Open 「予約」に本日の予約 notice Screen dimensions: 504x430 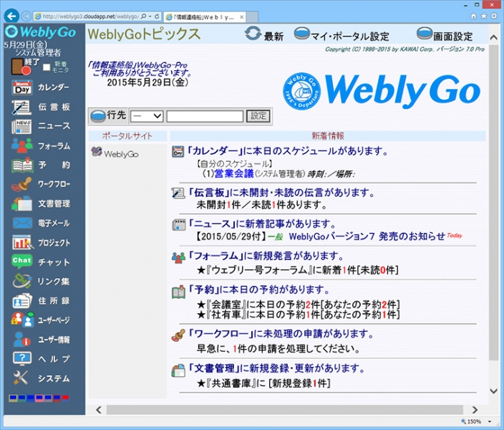coord(258,290)
